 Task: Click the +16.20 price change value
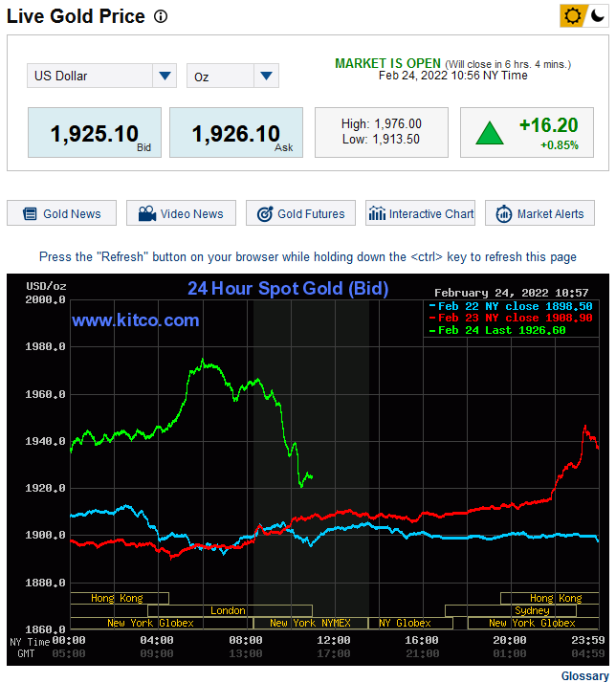(548, 125)
